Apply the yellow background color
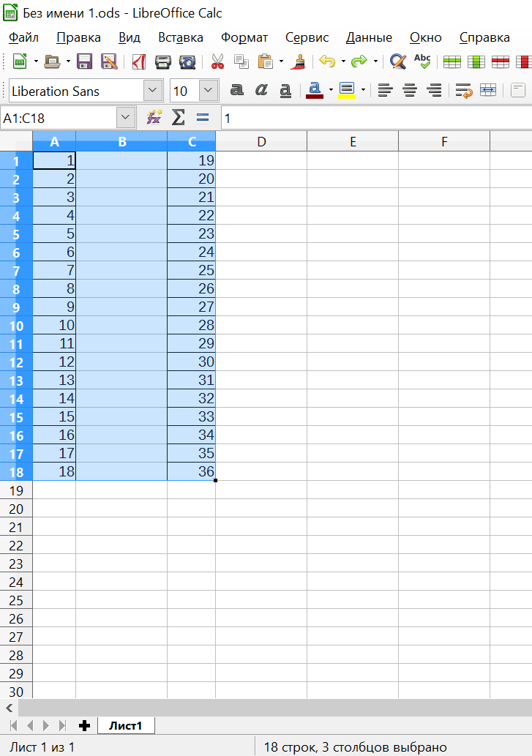This screenshot has height=756, width=532. coord(347,90)
